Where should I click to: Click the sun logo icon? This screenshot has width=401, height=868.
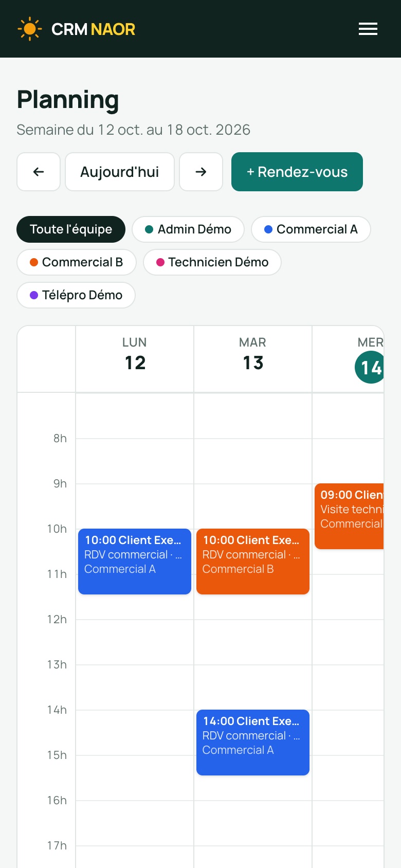[x=30, y=29]
